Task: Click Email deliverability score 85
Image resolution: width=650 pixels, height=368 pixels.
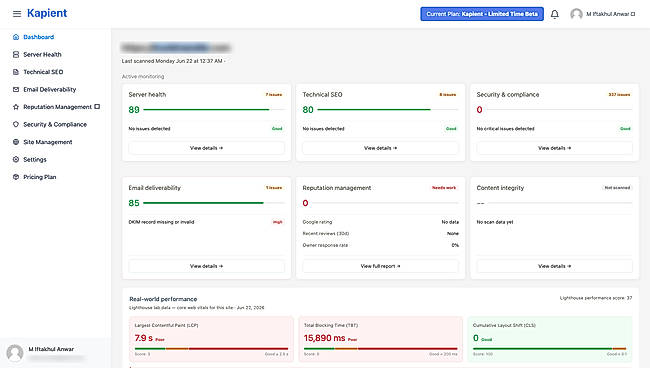Action: 134,203
